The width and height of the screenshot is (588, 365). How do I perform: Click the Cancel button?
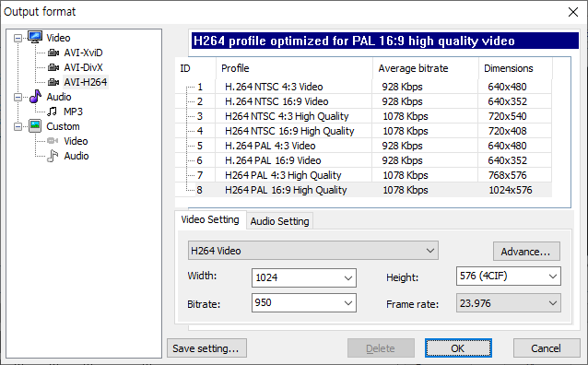547,348
